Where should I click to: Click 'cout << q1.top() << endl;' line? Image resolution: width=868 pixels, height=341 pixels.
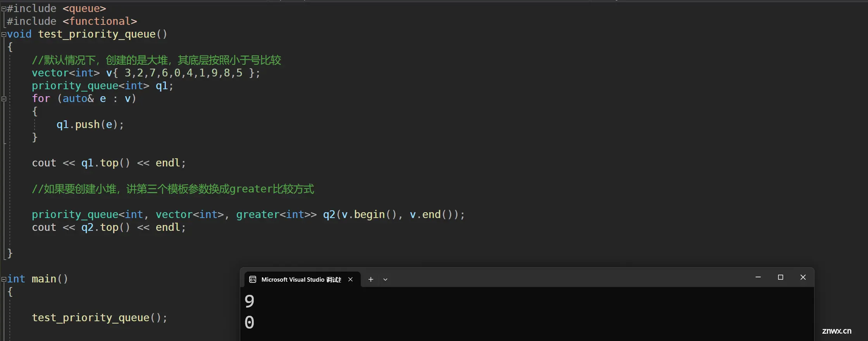click(108, 163)
